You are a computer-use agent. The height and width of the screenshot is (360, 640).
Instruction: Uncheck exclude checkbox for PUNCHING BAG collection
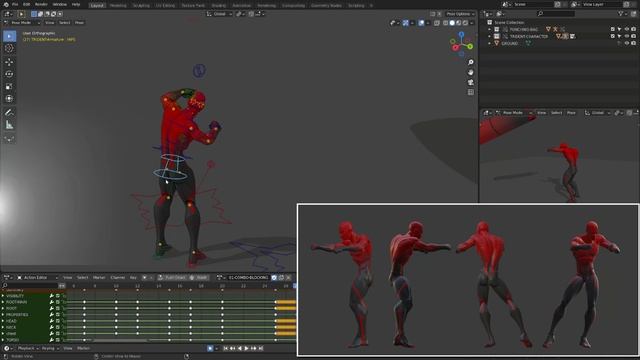(x=613, y=29)
